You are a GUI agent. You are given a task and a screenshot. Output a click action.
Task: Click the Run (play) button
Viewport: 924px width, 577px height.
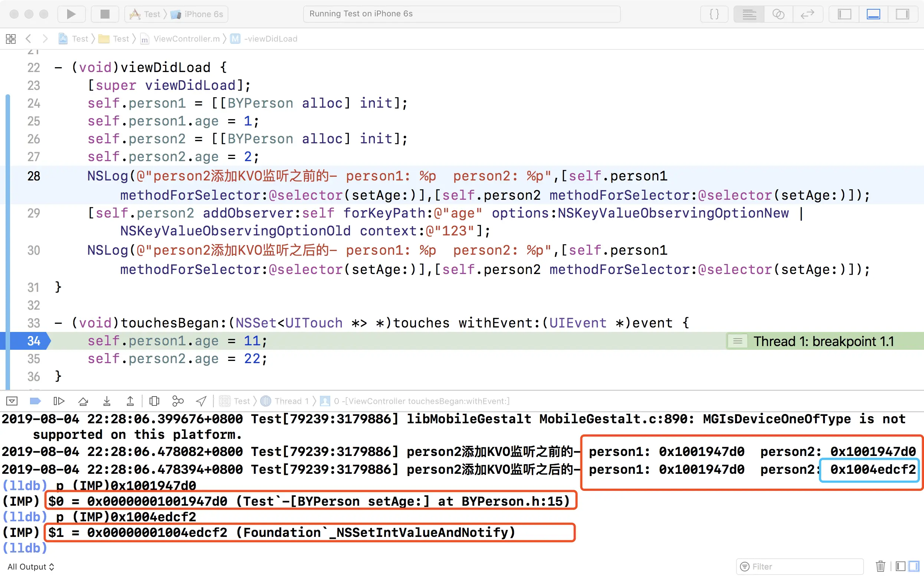pos(71,14)
